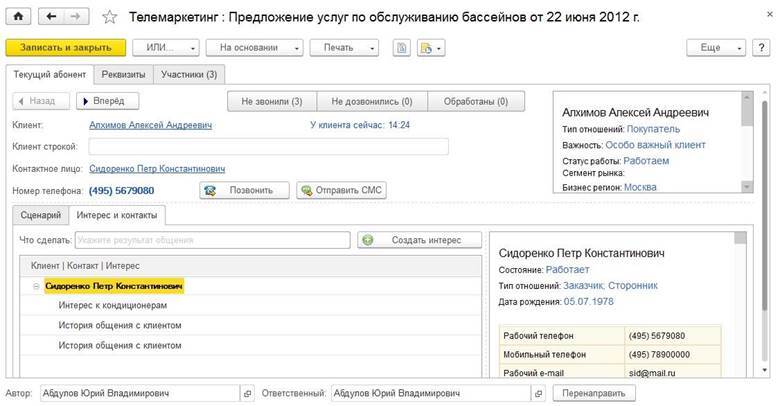Open help with the question mark button
This screenshot has width=780, height=406.
point(761,48)
